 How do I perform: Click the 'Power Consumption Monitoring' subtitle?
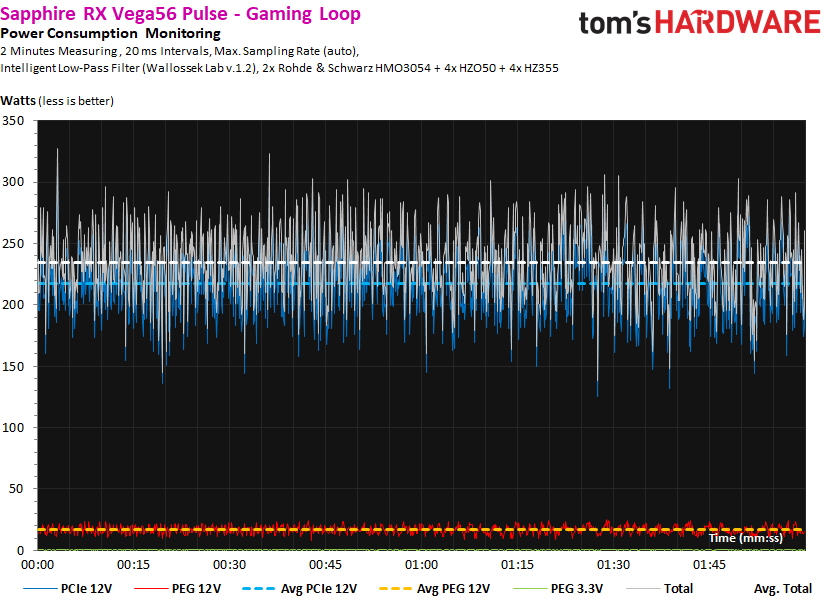(111, 33)
